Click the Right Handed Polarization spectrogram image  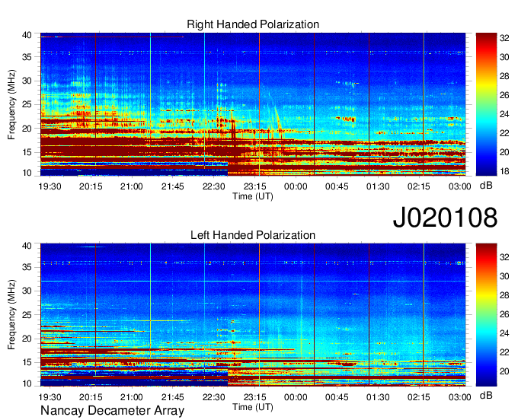coord(253,104)
